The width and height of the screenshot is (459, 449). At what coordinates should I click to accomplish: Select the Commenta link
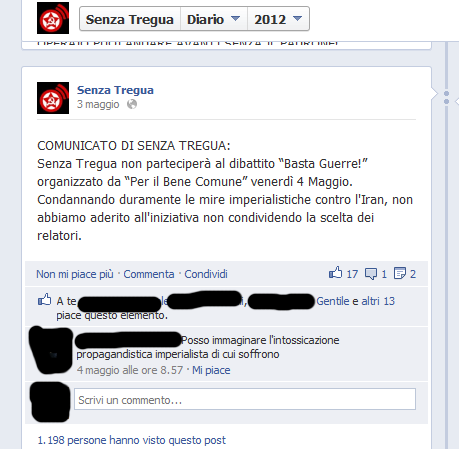pos(149,274)
